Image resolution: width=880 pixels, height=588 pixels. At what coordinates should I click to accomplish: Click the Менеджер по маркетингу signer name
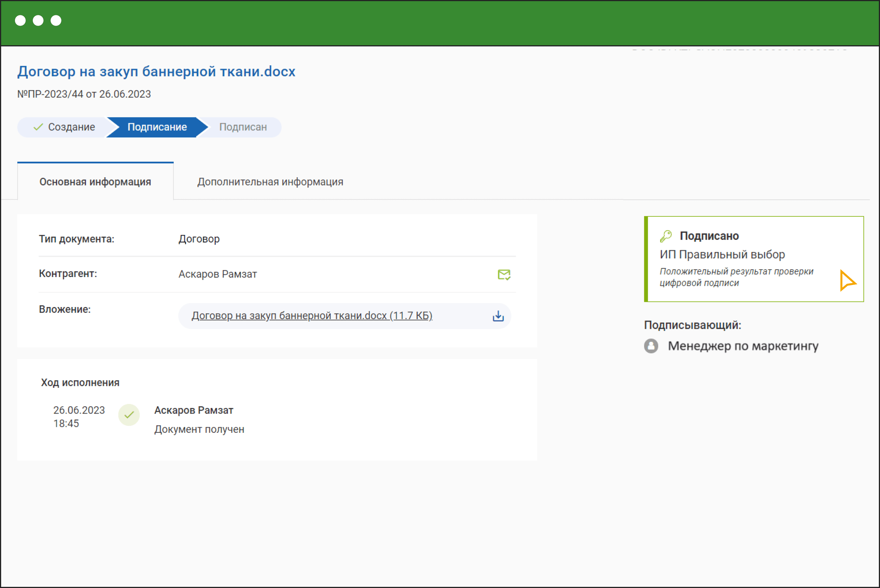(743, 346)
